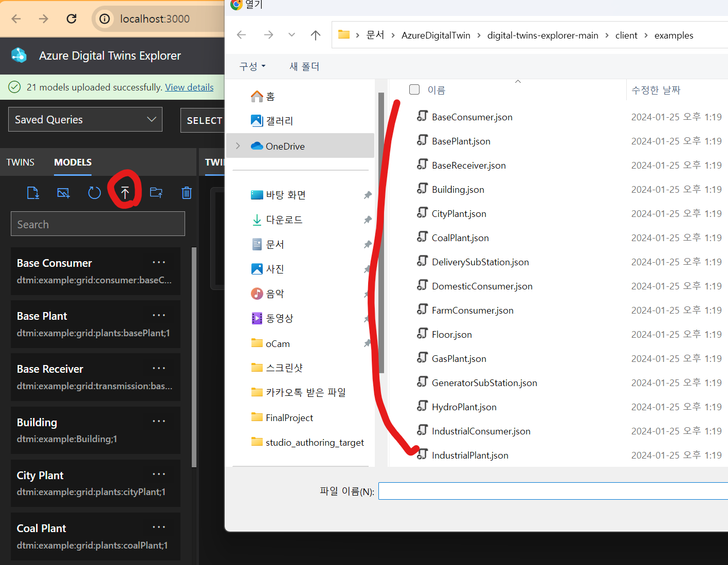This screenshot has width=728, height=565.
Task: Click the 문서 breadcrumb segment
Action: [x=375, y=35]
